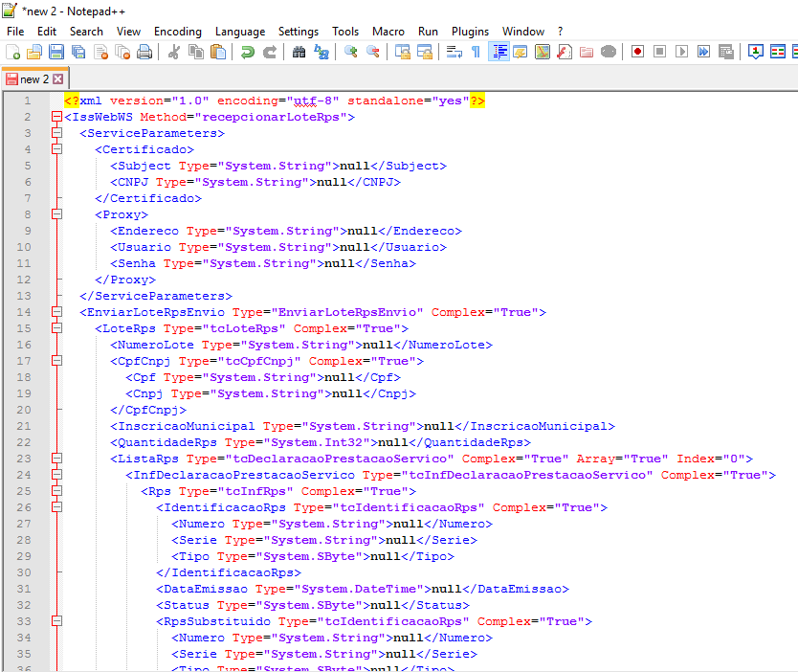Click the Redo arrow icon

coord(269,52)
